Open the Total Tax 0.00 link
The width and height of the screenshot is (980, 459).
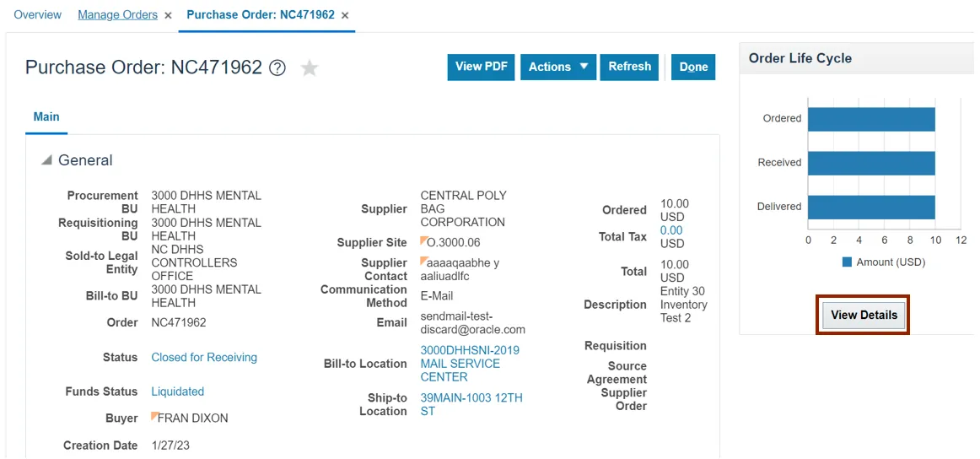pos(671,230)
